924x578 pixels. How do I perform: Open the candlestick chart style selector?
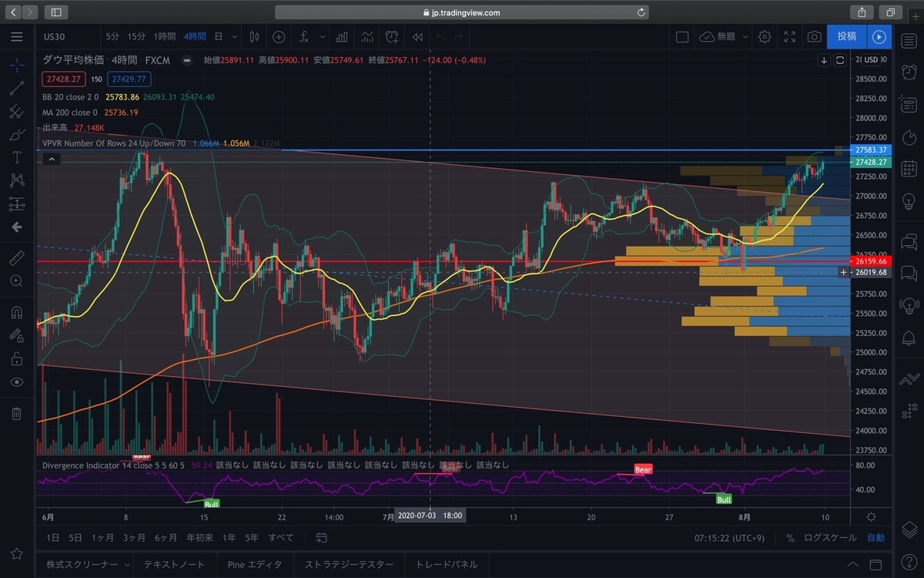254,36
